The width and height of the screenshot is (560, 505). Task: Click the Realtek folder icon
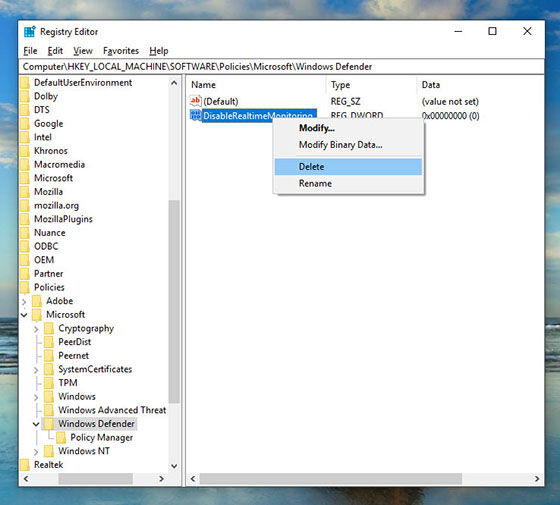click(x=25, y=465)
